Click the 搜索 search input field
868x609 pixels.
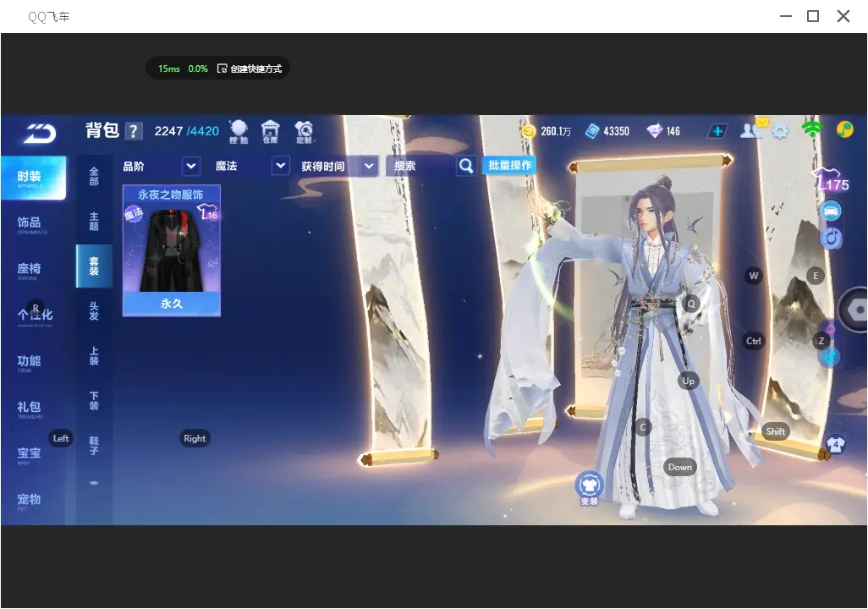[421, 166]
